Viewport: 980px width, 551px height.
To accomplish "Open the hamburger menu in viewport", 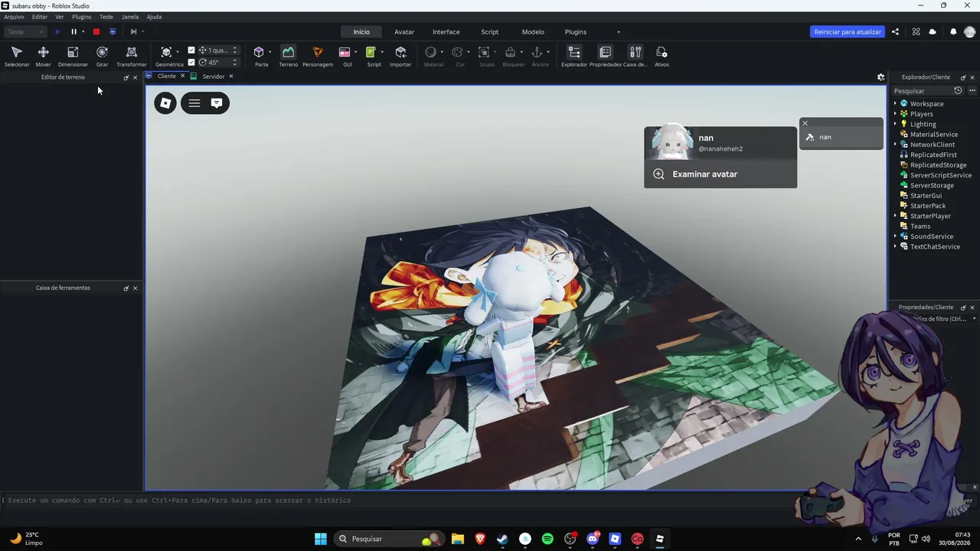I will tap(194, 103).
